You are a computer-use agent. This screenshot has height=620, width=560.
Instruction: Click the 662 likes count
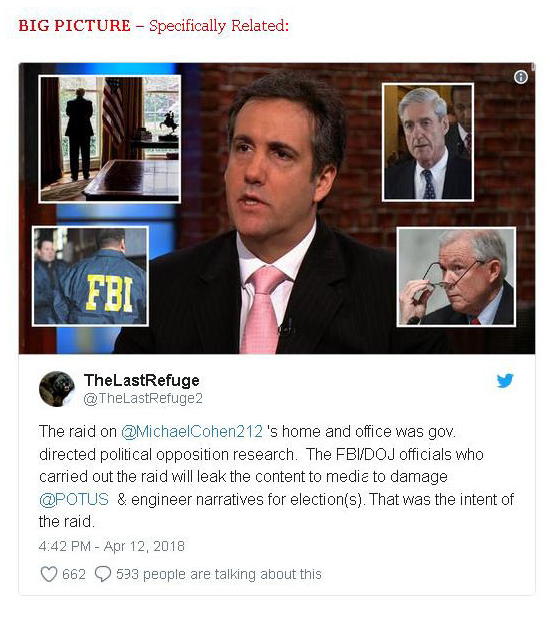(x=74, y=574)
